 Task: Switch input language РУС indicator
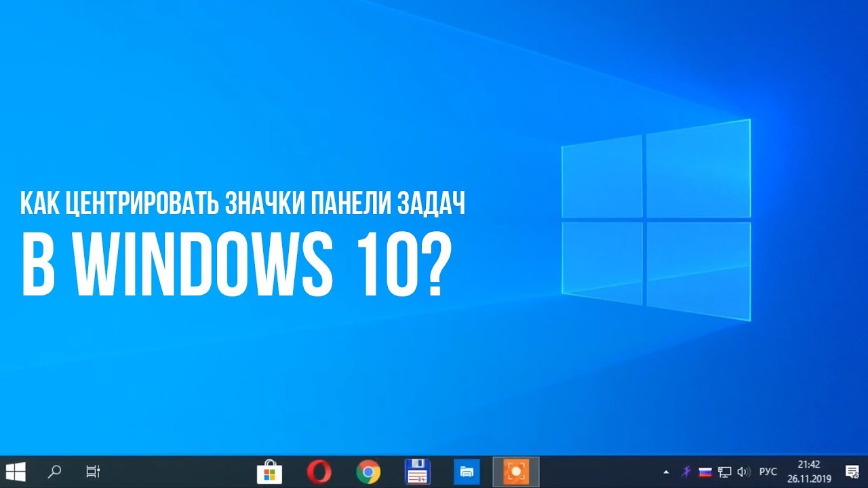(x=768, y=472)
